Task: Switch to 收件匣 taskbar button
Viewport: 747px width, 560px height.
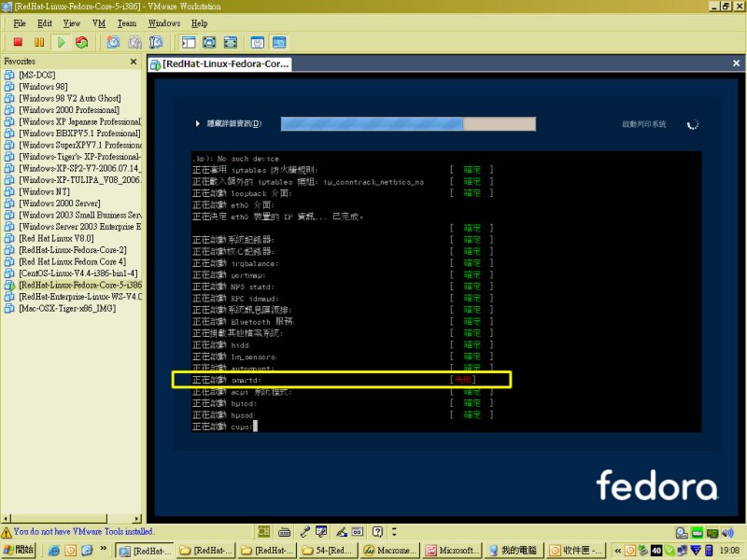Action: pyautogui.click(x=576, y=551)
